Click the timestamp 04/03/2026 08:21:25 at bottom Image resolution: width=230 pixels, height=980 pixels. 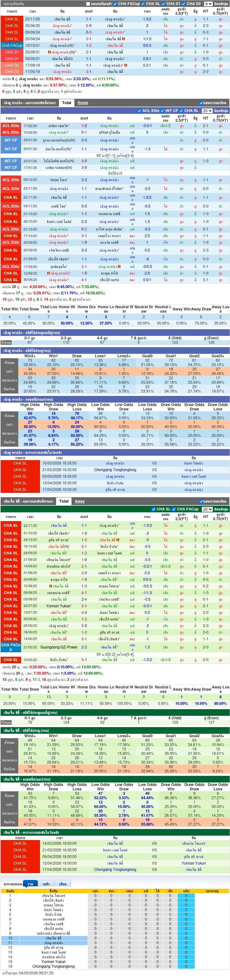(36, 973)
